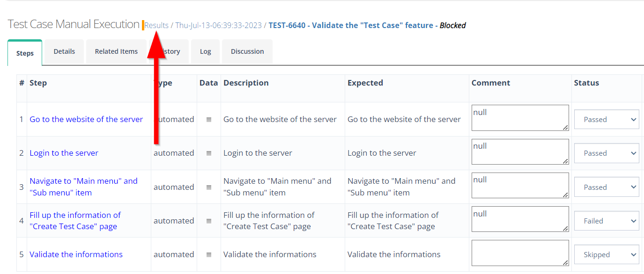
Task: Toggle the Data box for step 4
Action: pos(209,221)
